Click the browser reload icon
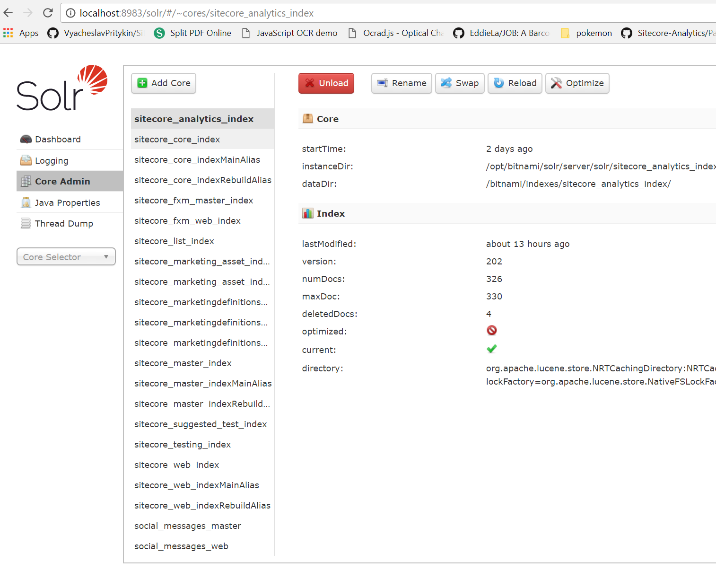This screenshot has height=588, width=716. click(48, 13)
